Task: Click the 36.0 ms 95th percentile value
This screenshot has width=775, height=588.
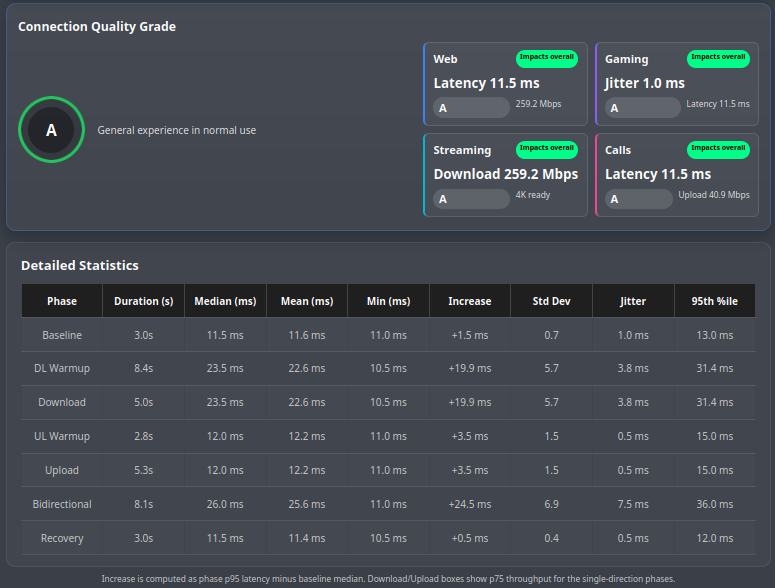Action: 715,504
